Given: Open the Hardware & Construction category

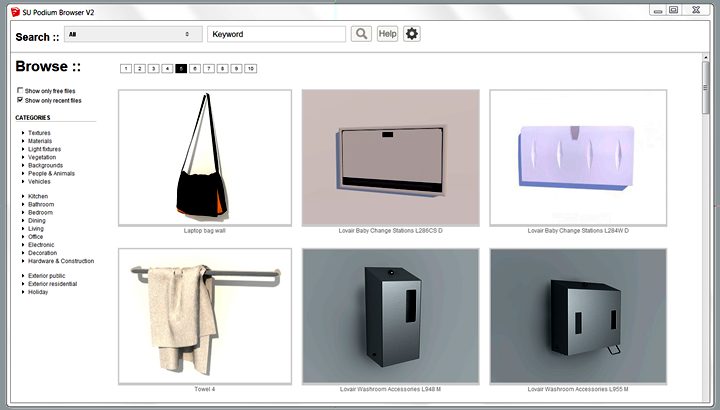Looking at the screenshot, I should coord(61,261).
